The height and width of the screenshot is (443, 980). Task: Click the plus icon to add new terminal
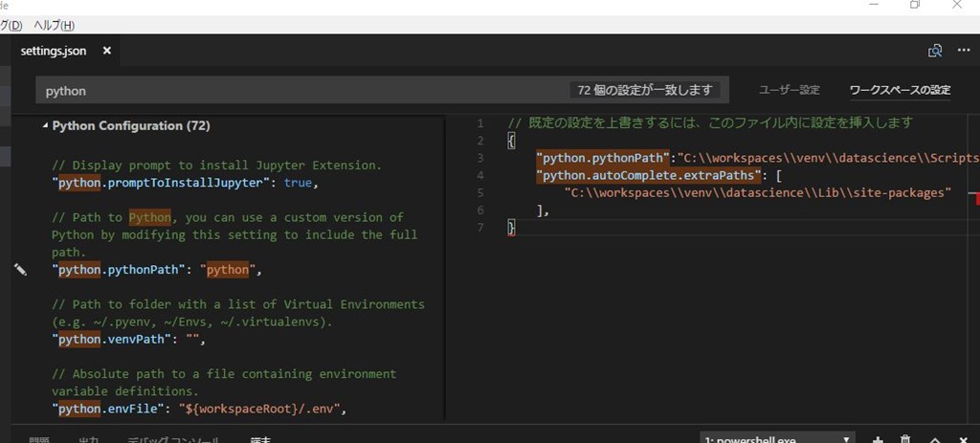(x=878, y=438)
